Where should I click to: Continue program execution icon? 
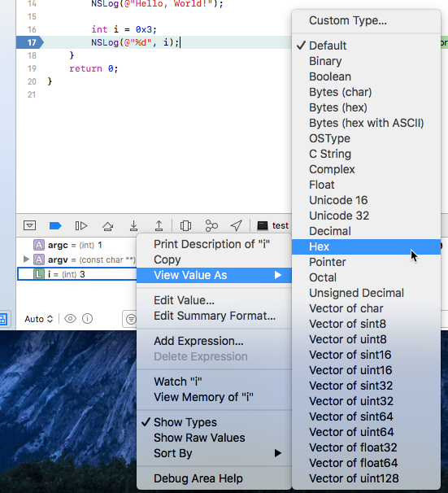tap(81, 225)
